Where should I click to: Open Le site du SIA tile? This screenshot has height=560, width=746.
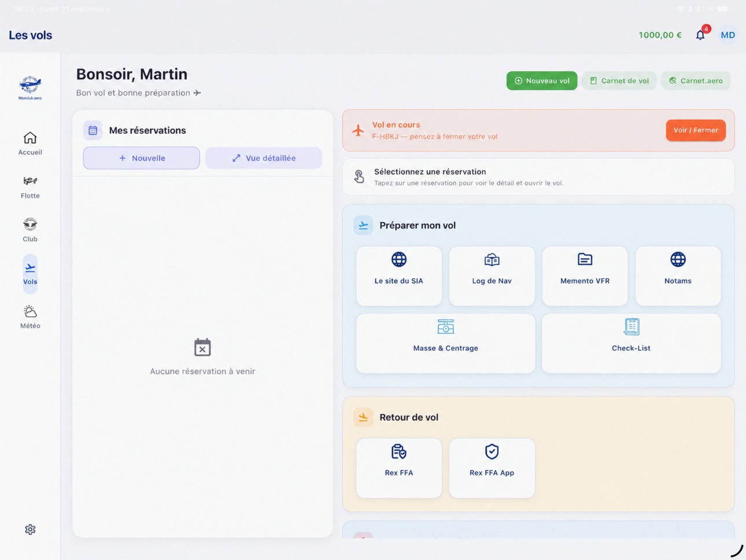tap(399, 276)
